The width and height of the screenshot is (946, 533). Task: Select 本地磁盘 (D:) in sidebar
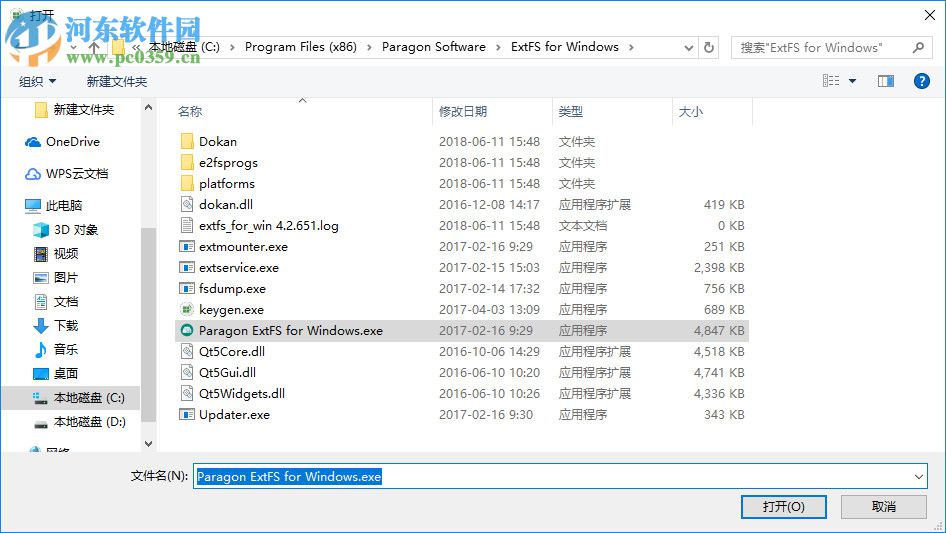pyautogui.click(x=79, y=422)
